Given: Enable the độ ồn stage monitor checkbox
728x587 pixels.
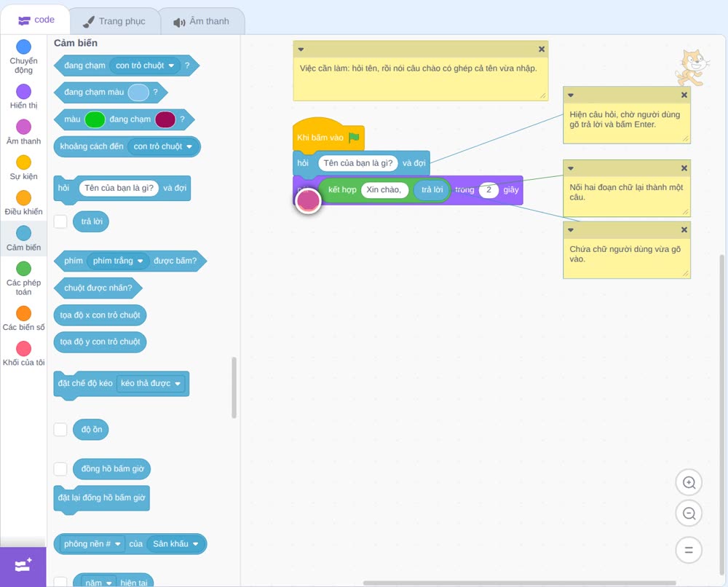Looking at the screenshot, I should tap(60, 430).
